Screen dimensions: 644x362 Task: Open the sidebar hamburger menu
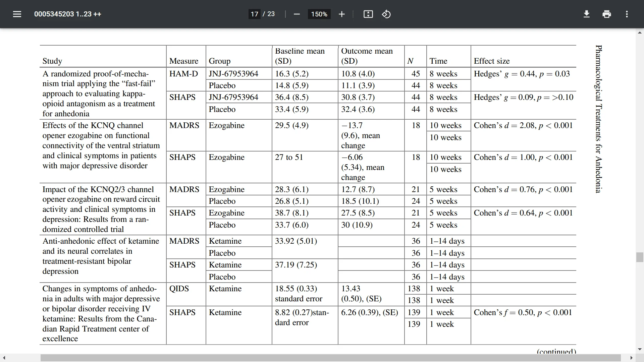pyautogui.click(x=17, y=14)
